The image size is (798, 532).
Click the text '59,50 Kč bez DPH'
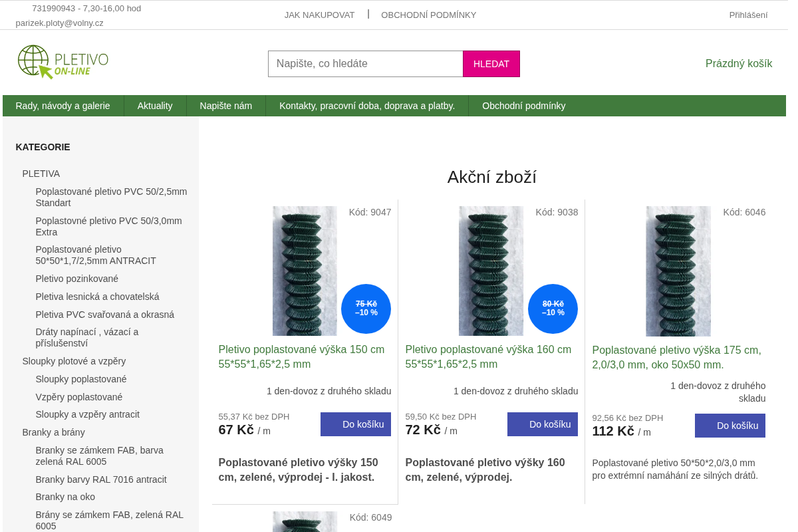coord(441,417)
